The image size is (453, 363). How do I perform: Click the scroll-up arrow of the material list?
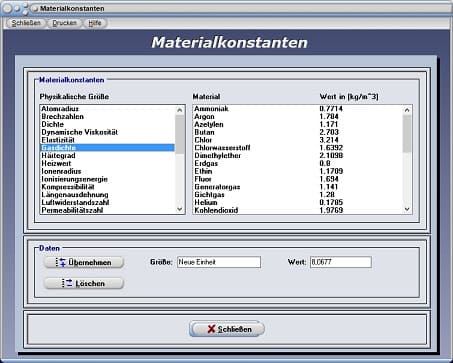[x=407, y=110]
